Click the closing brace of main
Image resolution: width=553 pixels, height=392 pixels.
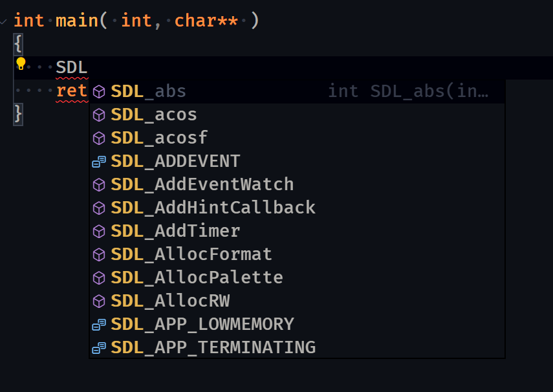(19, 114)
